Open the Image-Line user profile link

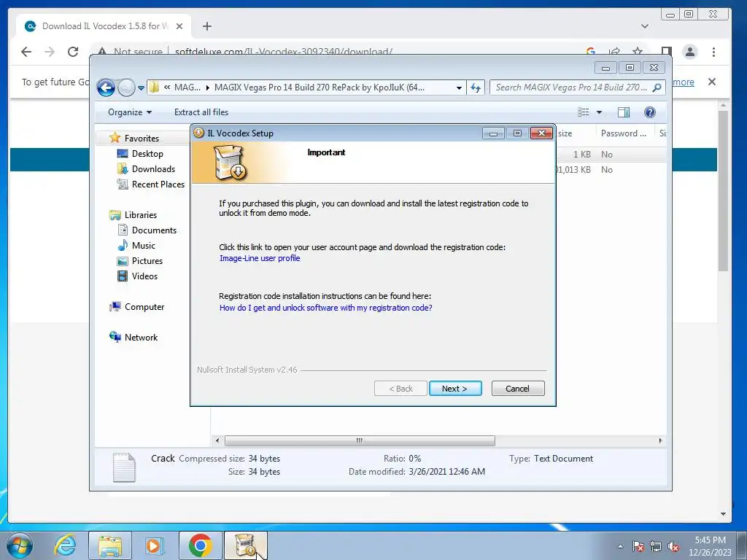[x=260, y=258]
